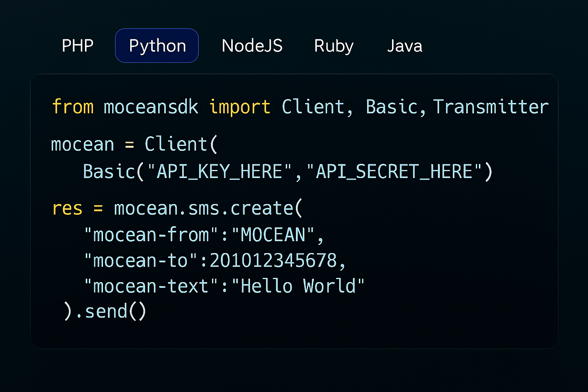
Task: Open the NodeJS code tab
Action: [252, 46]
